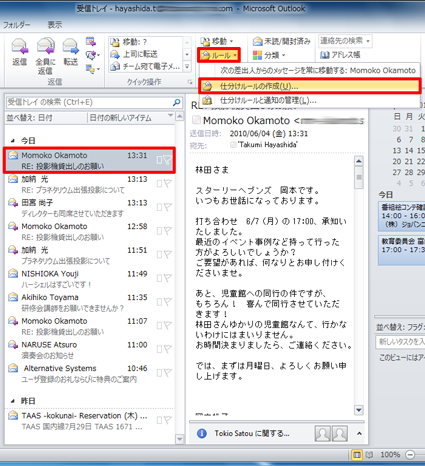Click the zoom out minus button
Viewport: 425px width, 466px height.
click(410, 455)
